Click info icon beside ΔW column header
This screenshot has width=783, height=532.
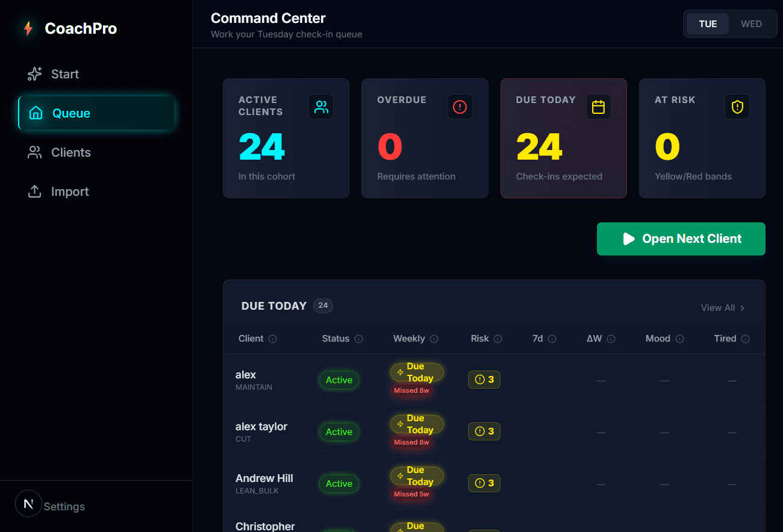pos(611,339)
